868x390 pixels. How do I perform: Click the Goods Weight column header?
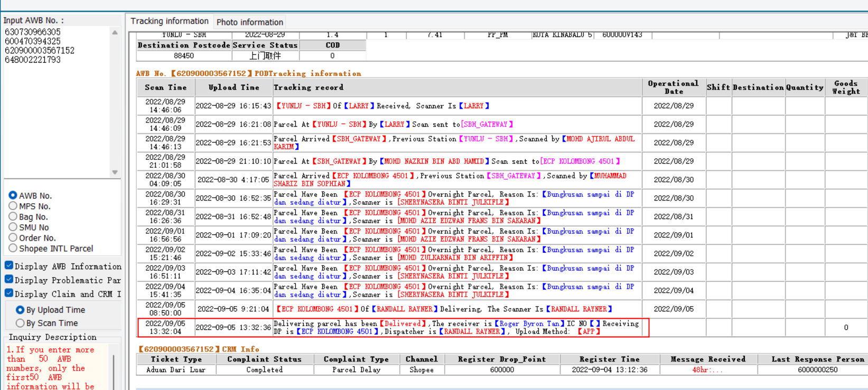click(846, 88)
